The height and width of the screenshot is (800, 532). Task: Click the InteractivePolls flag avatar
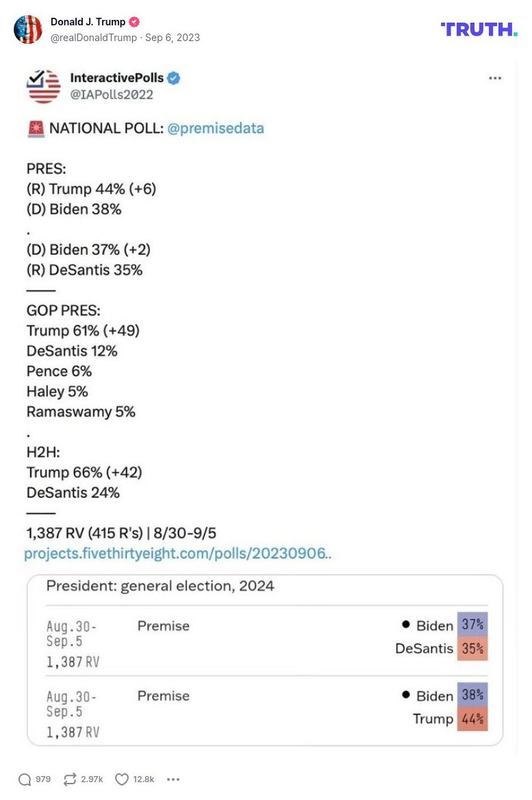[x=43, y=86]
